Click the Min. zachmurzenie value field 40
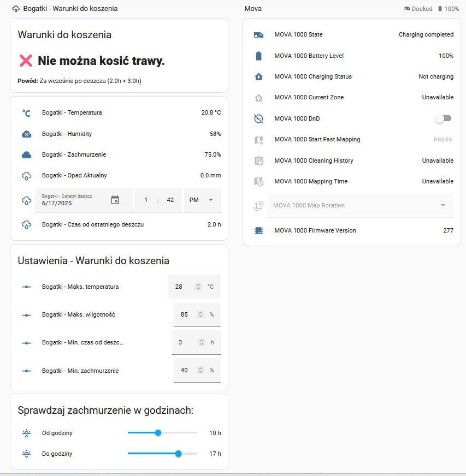This screenshot has width=466, height=476. pyautogui.click(x=197, y=370)
